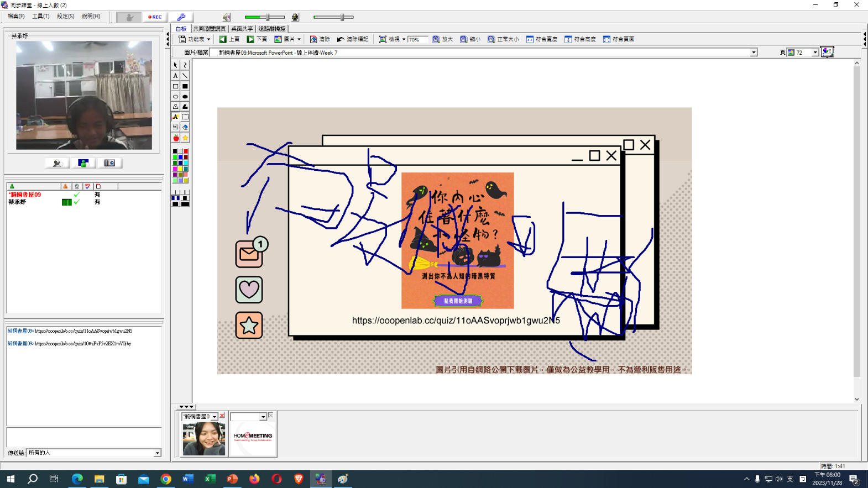
Task: Go to next page (下頁)
Action: 257,39
